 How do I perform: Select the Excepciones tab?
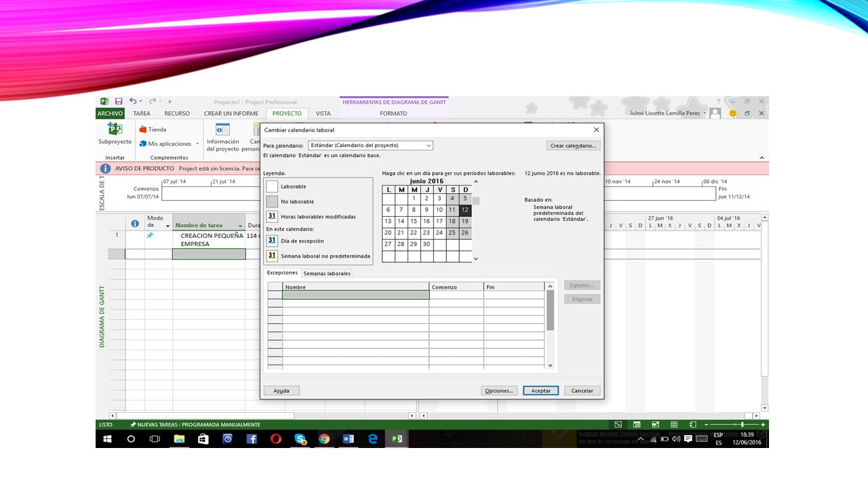coord(282,273)
